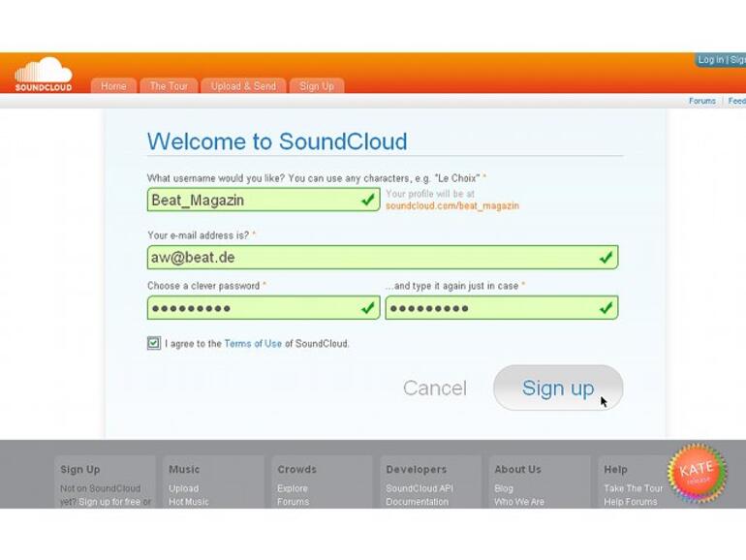Open SoundCloud API footer link

pos(419,488)
